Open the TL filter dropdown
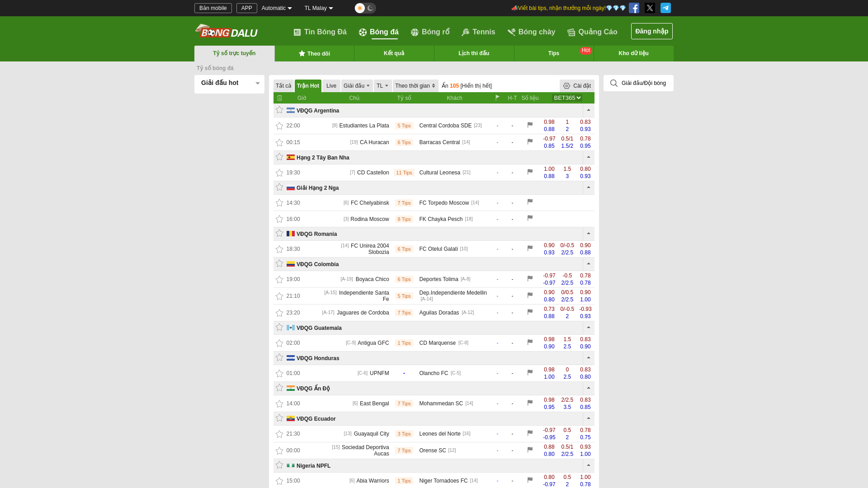The height and width of the screenshot is (488, 868). click(382, 86)
